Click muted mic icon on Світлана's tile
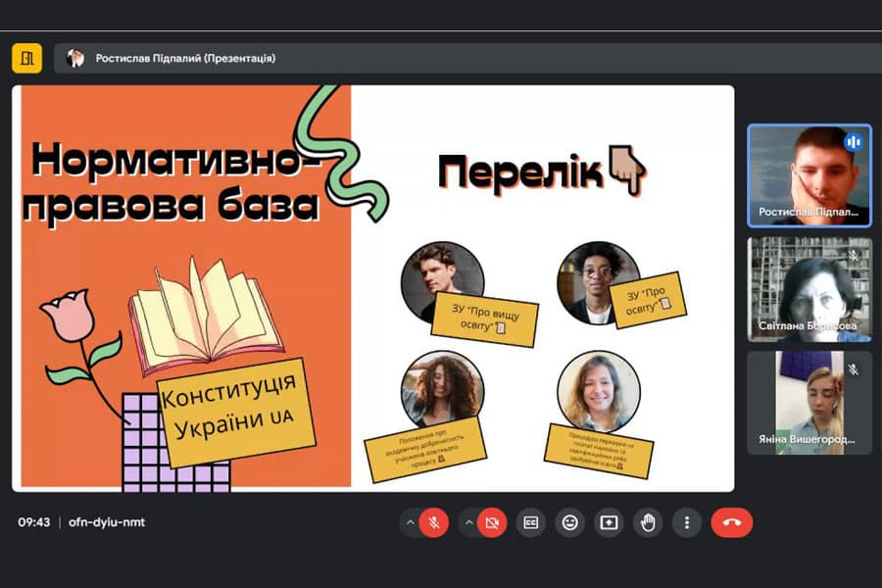 pyautogui.click(x=854, y=255)
